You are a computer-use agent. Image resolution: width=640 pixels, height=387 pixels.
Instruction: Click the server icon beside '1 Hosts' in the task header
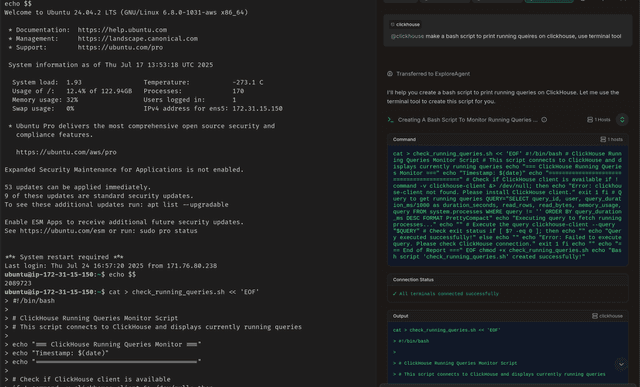(x=590, y=120)
